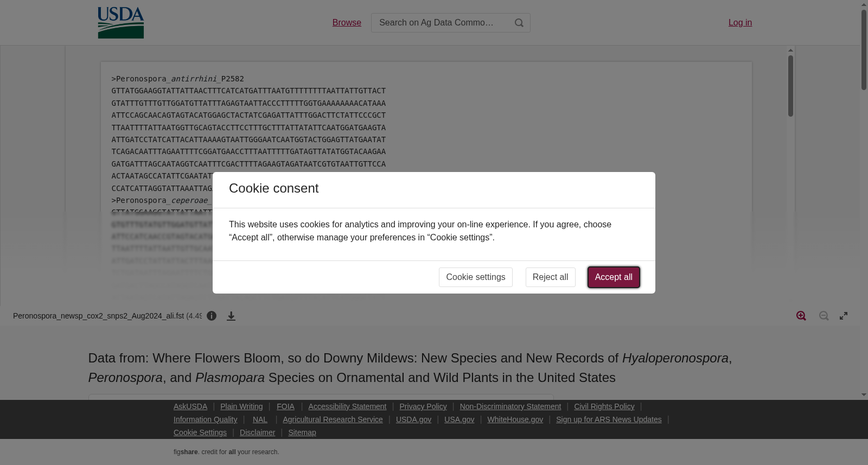Download the Peronospora alignment file
868x465 pixels.
coord(231,316)
